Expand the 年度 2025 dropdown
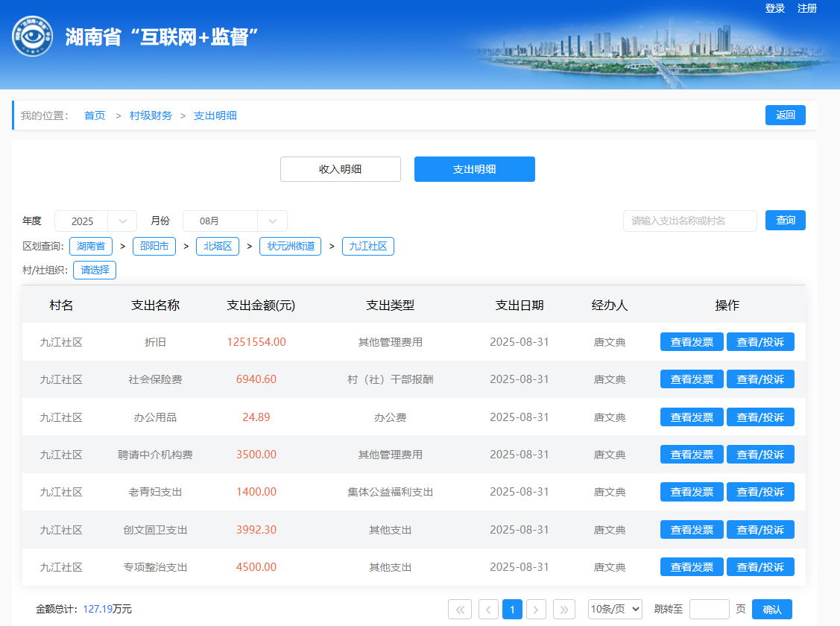This screenshot has height=626, width=840. pos(95,221)
